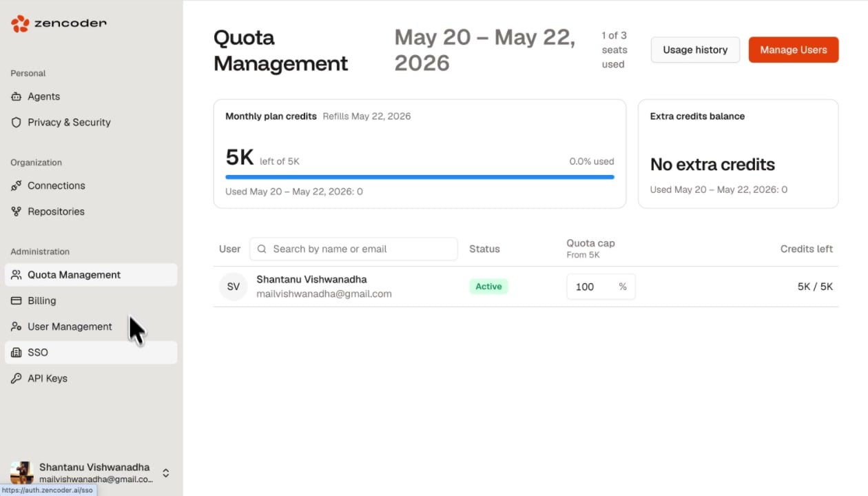Click the profile photo in the sidebar footer

22,473
